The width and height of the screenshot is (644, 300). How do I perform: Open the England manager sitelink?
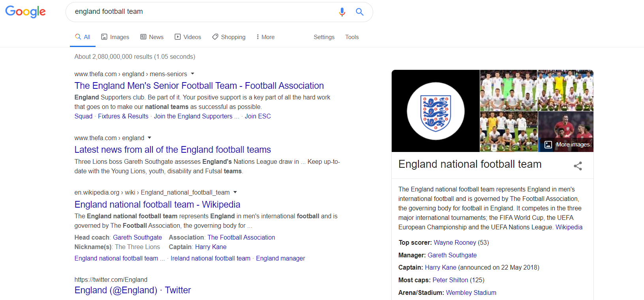click(x=281, y=258)
